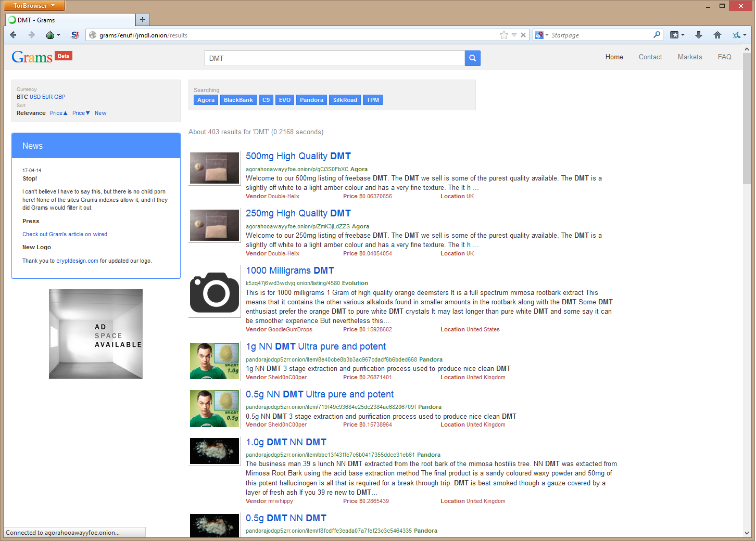Open the URL history dropdown arrow
The height and width of the screenshot is (541, 756).
pyautogui.click(x=514, y=35)
